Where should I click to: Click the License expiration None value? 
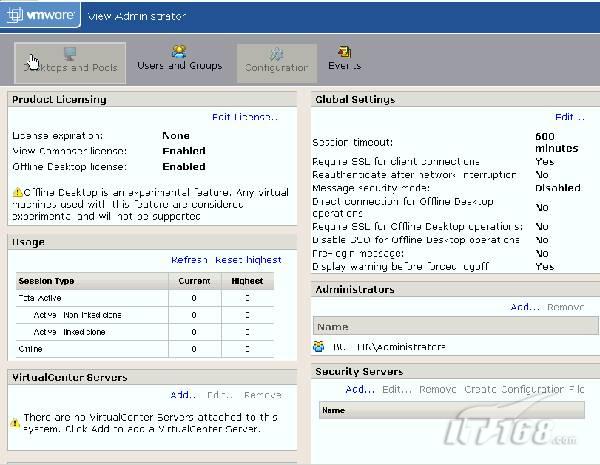(x=176, y=135)
